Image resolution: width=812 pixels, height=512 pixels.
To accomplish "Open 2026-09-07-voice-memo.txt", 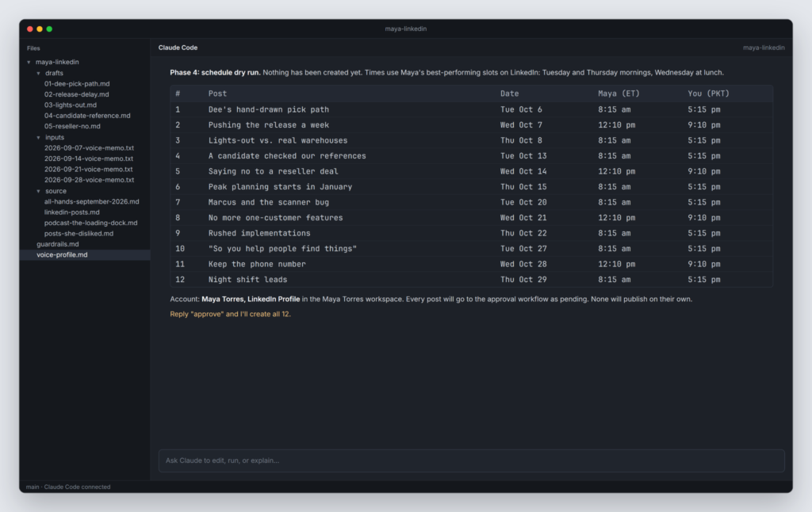I will pyautogui.click(x=89, y=148).
